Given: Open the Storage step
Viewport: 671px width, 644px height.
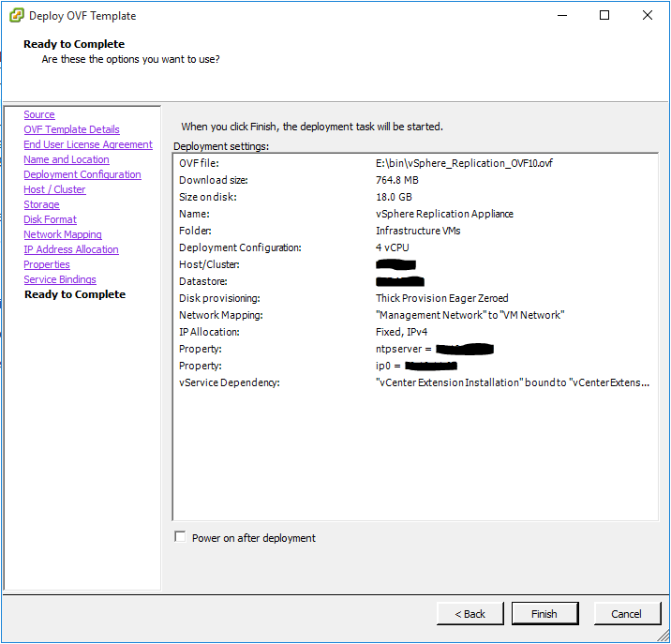Looking at the screenshot, I should [x=41, y=204].
